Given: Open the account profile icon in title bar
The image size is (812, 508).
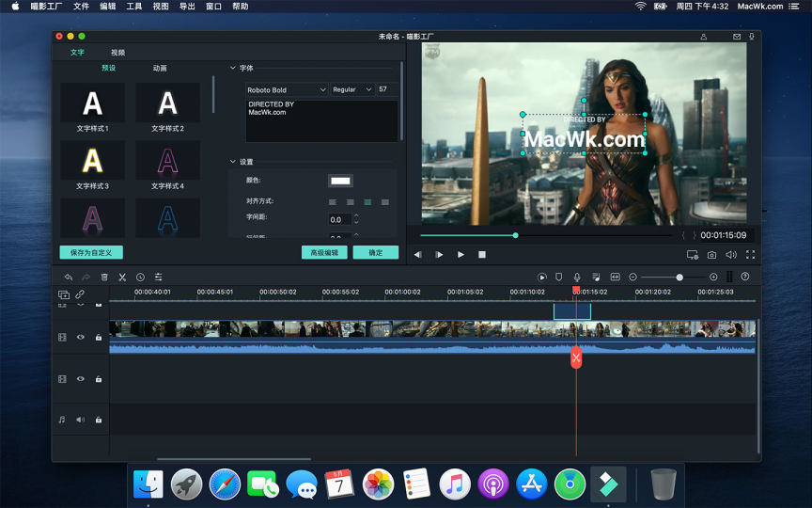Looking at the screenshot, I should click(x=704, y=37).
